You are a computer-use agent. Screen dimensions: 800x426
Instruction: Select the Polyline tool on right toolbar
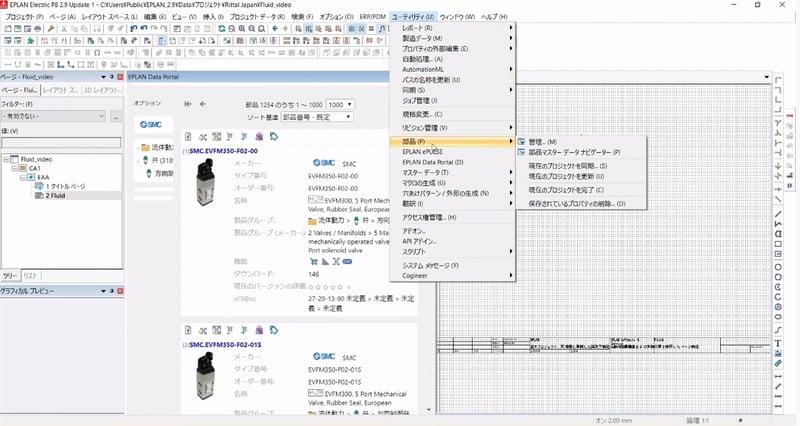778,224
